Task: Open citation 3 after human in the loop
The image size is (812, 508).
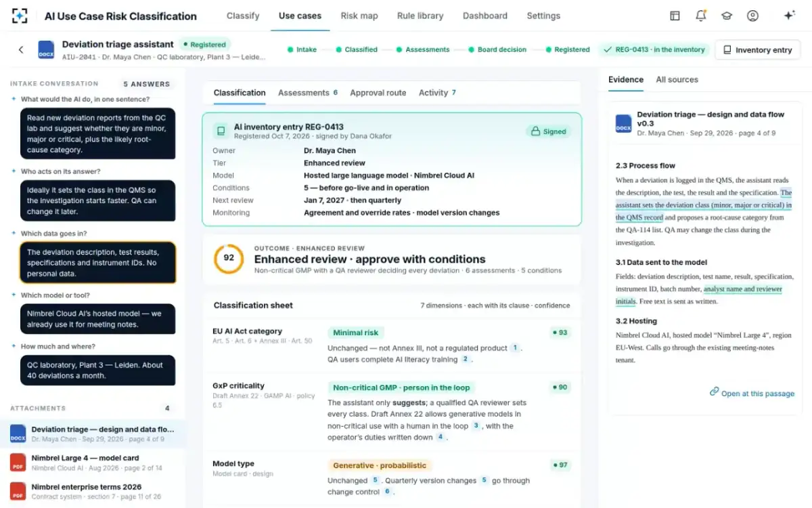Action: click(476, 425)
